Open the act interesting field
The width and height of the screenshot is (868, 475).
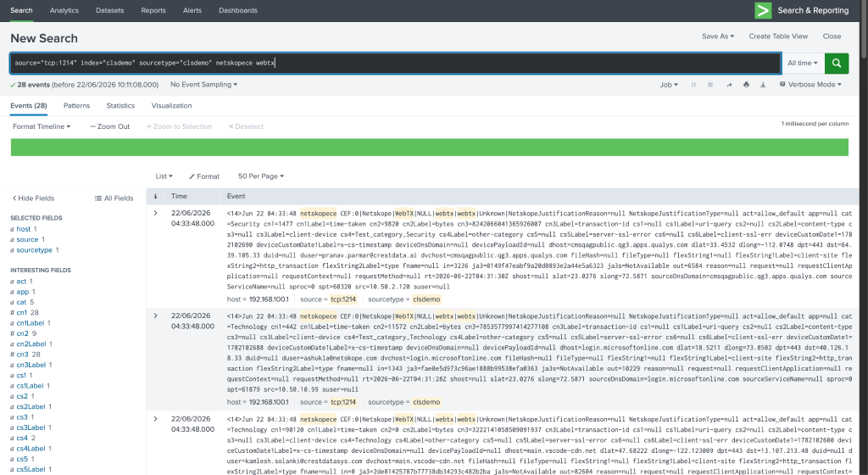21,282
